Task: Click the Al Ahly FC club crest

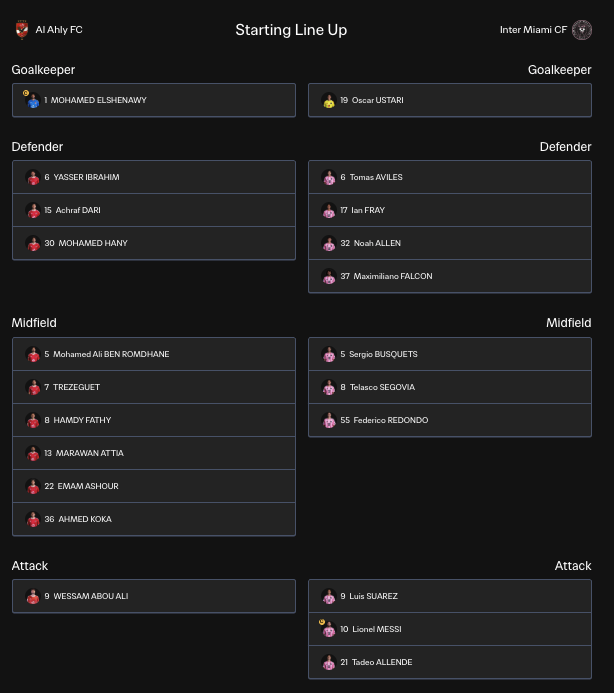Action: pyautogui.click(x=22, y=30)
